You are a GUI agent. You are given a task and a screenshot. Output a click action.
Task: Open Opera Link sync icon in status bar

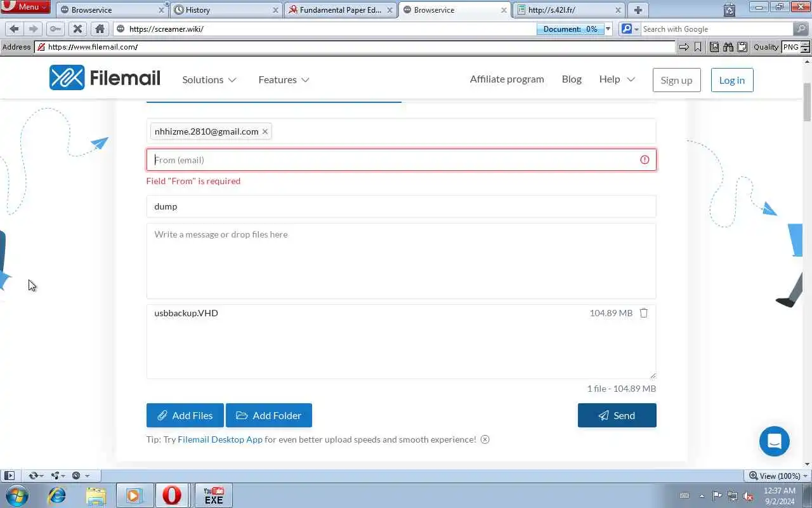click(x=36, y=475)
